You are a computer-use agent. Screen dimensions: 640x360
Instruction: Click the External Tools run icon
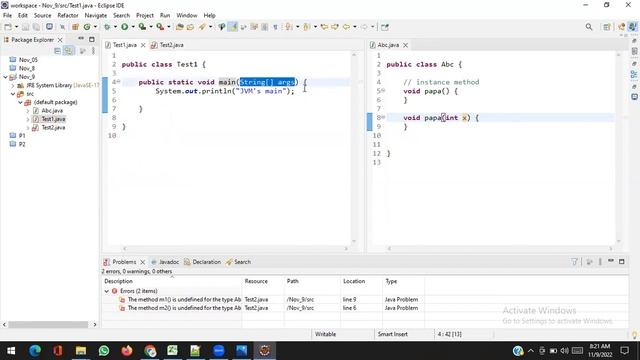point(160,27)
